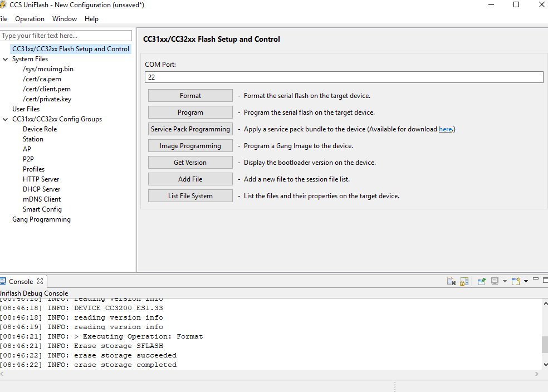Click the Format button
Viewport: 548px width, 392px height.
[x=190, y=96]
